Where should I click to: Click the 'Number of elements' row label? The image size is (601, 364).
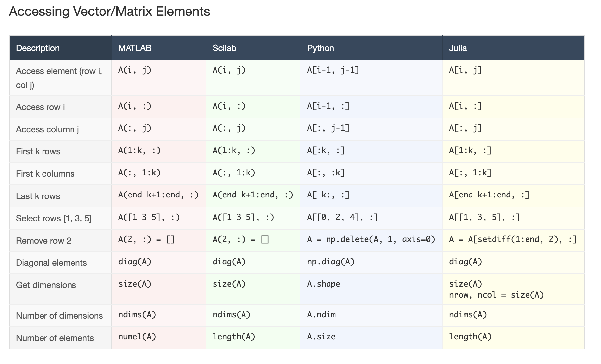click(x=55, y=338)
